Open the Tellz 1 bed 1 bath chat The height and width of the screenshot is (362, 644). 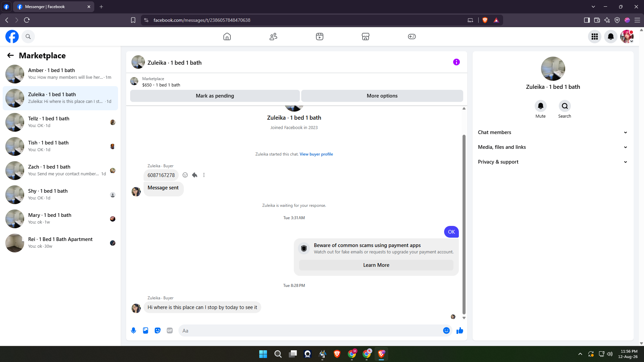coord(60,122)
